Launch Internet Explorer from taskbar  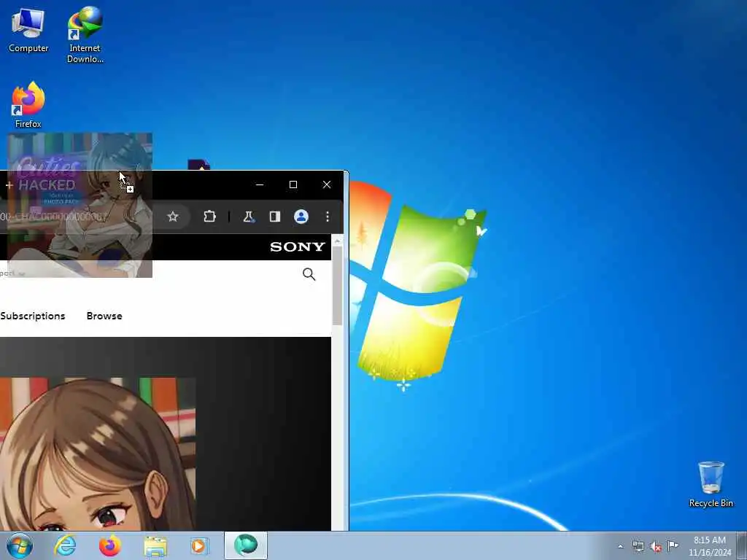pos(65,545)
